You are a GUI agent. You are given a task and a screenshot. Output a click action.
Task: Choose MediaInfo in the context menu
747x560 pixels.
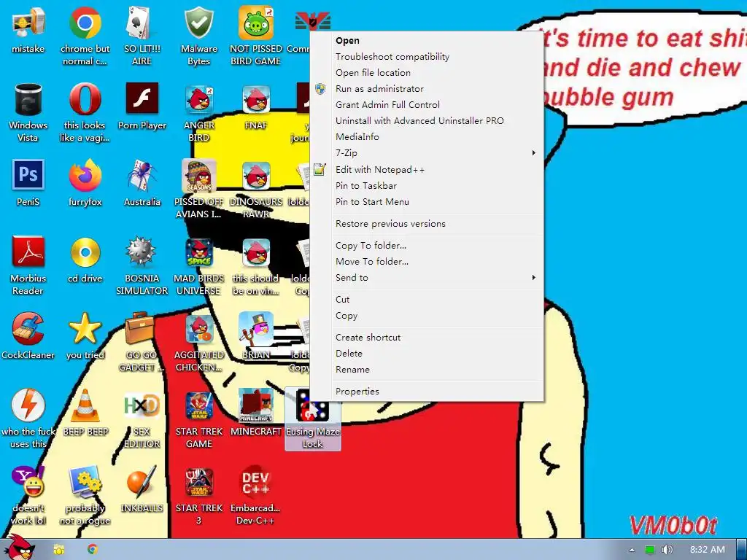(426, 137)
